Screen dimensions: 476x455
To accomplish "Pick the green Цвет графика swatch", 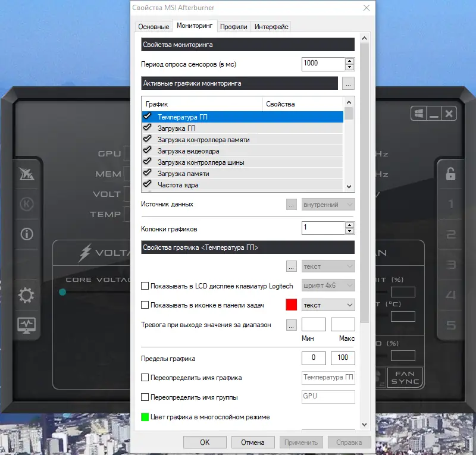I will point(145,417).
